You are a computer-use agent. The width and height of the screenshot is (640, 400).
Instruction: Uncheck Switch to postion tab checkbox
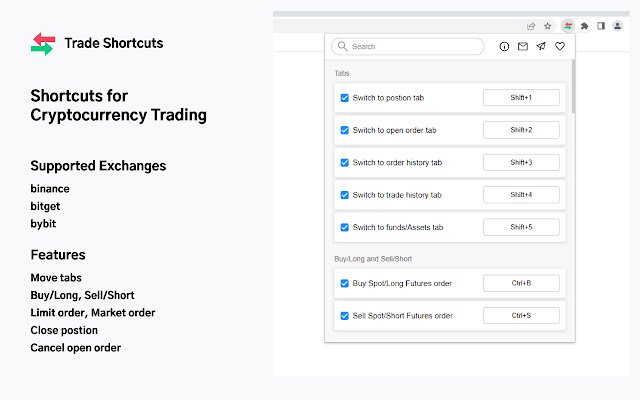click(x=344, y=98)
